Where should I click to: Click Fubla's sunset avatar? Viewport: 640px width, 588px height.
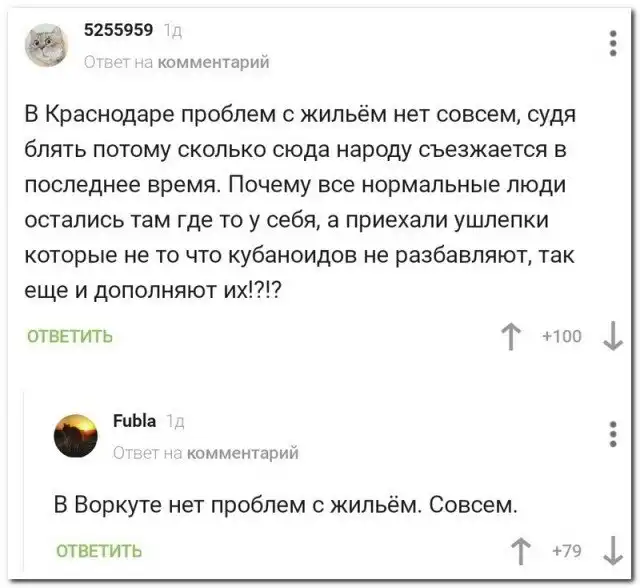(75, 436)
